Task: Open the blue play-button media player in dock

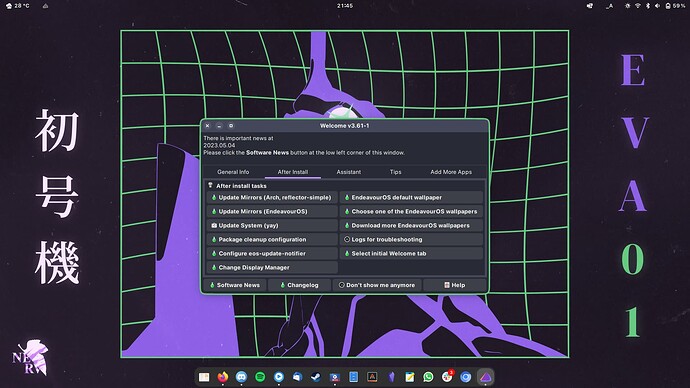Action: click(x=279, y=377)
